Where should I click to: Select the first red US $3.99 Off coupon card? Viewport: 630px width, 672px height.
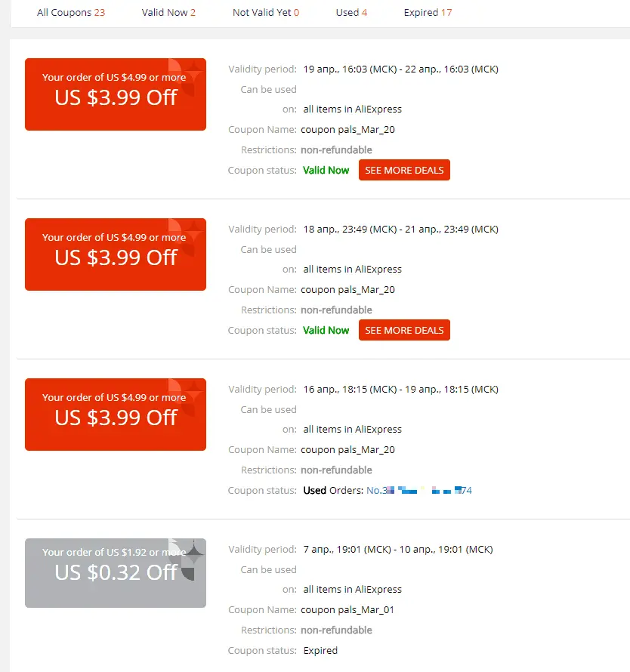(x=116, y=94)
